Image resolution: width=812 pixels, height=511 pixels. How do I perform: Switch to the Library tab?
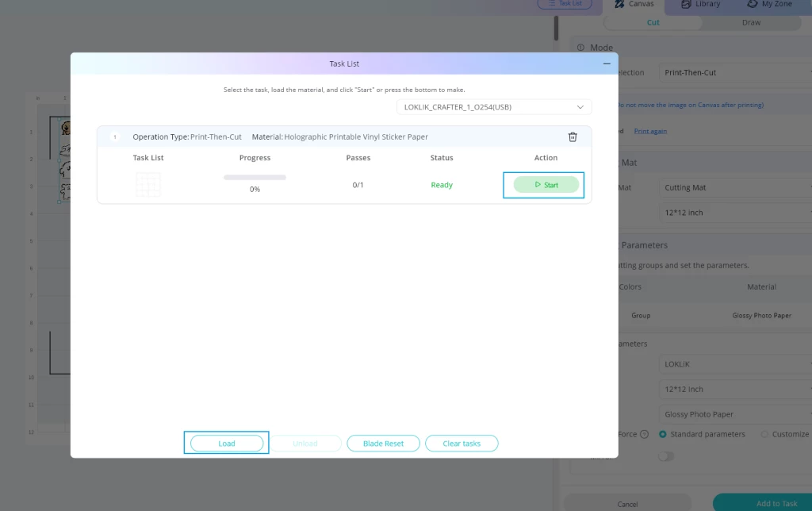701,4
